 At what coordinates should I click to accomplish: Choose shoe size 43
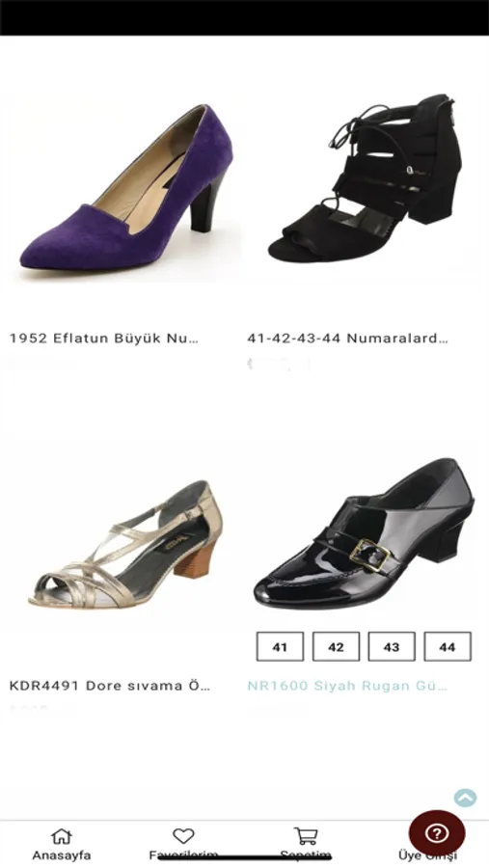pos(392,646)
